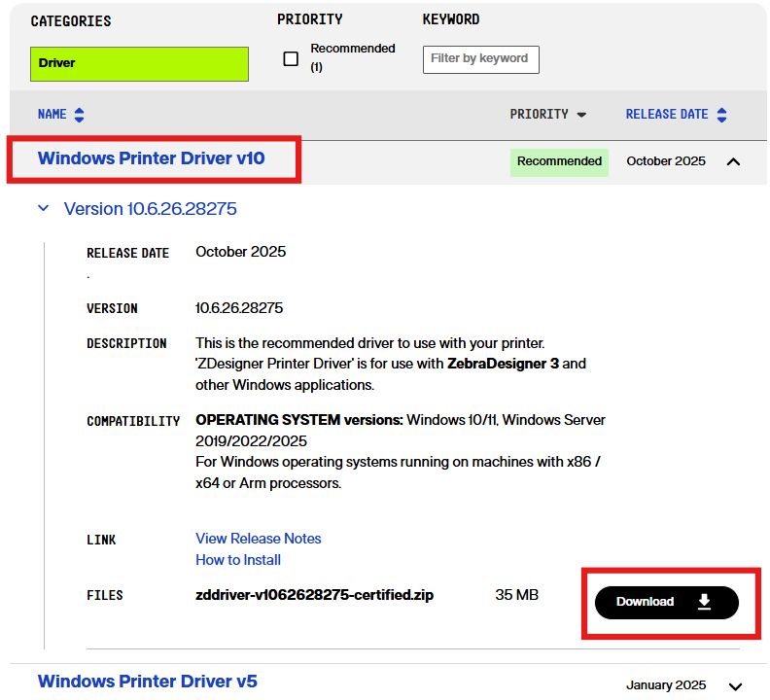Open Windows Printer Driver v10 title
The image size is (770, 700).
tap(152, 158)
